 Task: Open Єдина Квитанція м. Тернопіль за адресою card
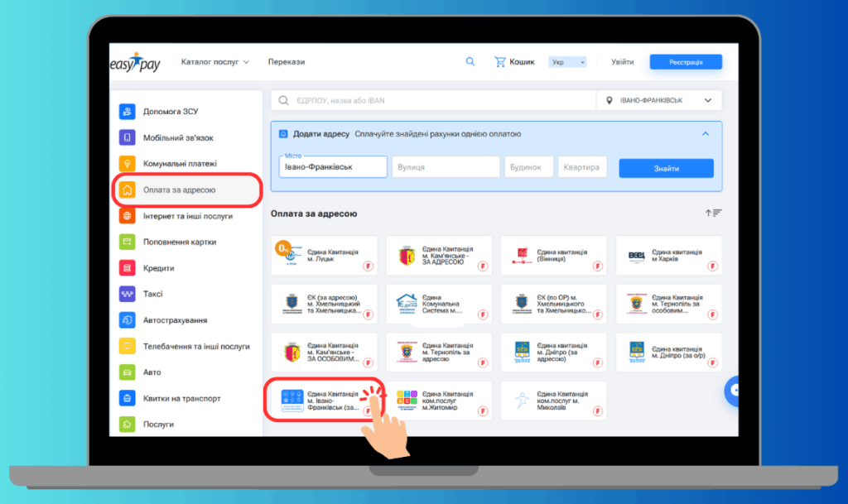[439, 352]
